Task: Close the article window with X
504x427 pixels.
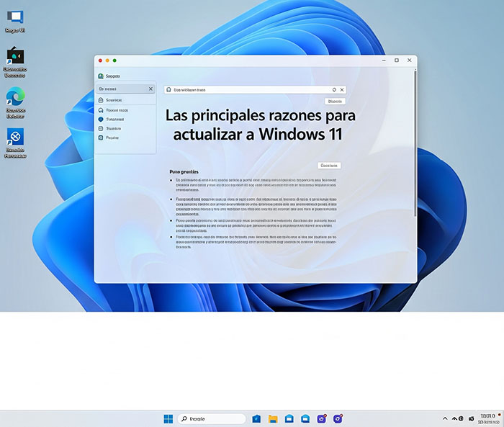Action: pyautogui.click(x=410, y=60)
